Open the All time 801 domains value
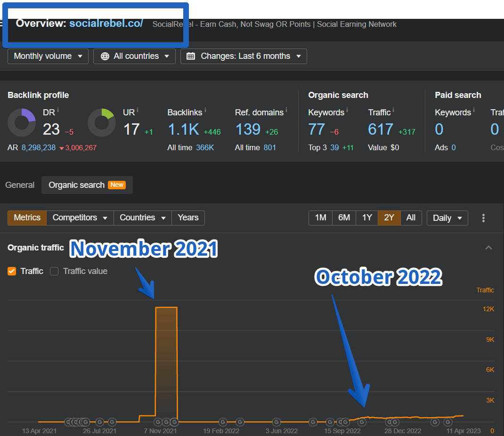The height and width of the screenshot is (436, 504). [270, 148]
